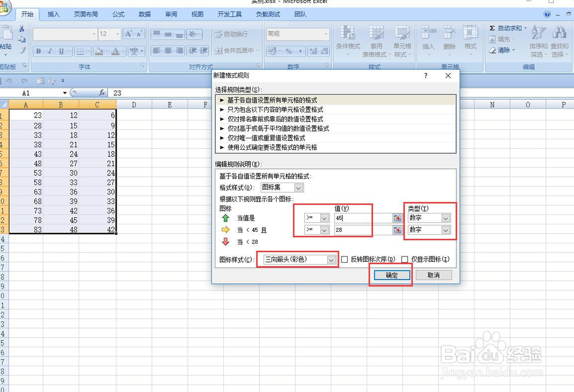
Task: Click the Cell Styles 单元格样式 icon
Action: (402, 41)
